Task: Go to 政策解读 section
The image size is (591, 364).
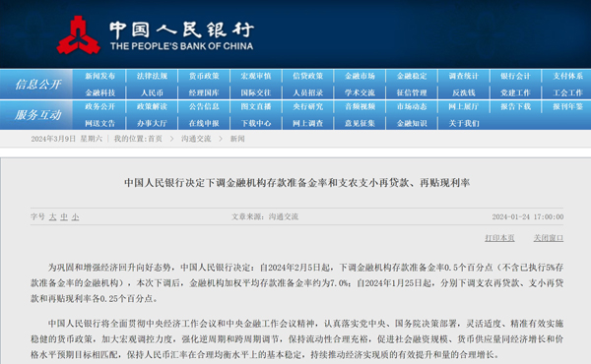Action: tap(152, 106)
